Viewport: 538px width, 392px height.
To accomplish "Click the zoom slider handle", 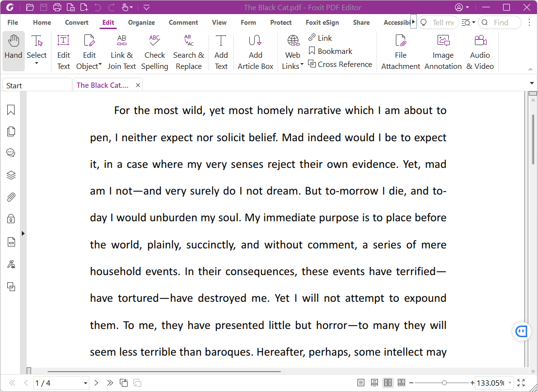I will tap(444, 383).
